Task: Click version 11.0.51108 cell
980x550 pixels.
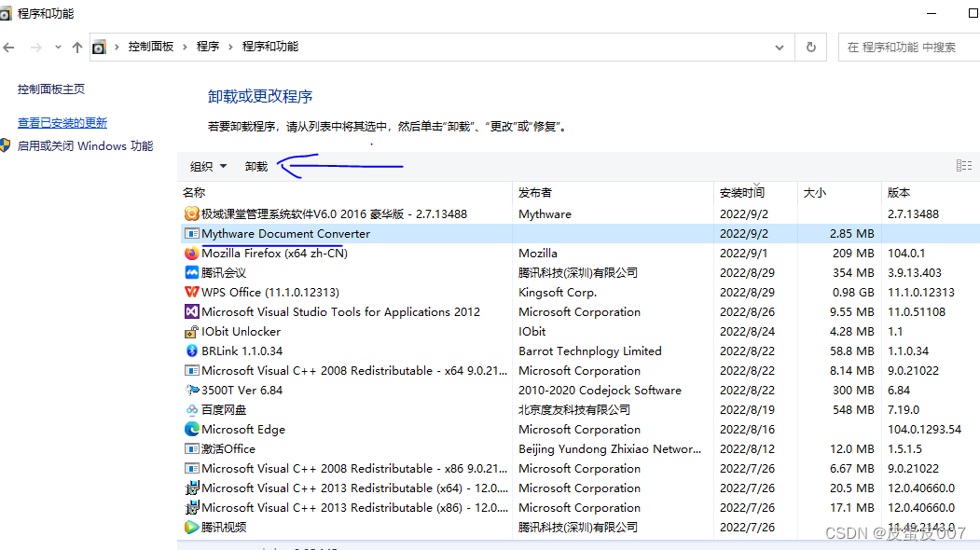Action: point(917,311)
